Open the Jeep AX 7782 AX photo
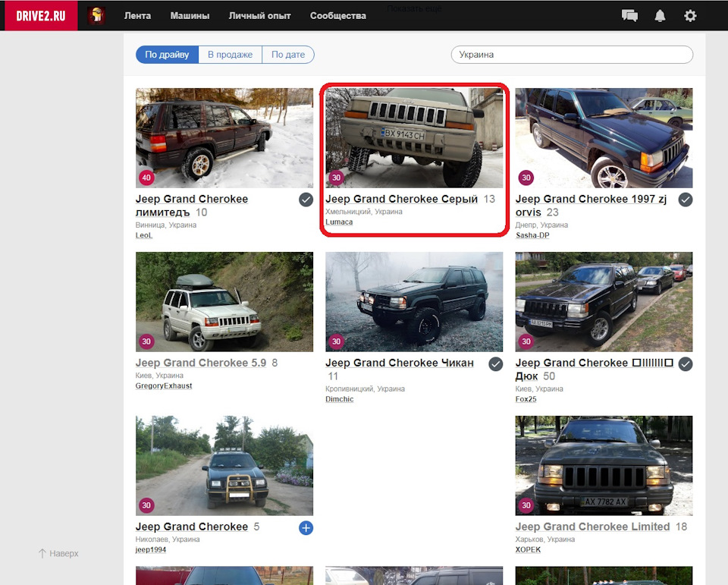The width and height of the screenshot is (728, 585). [x=604, y=466]
